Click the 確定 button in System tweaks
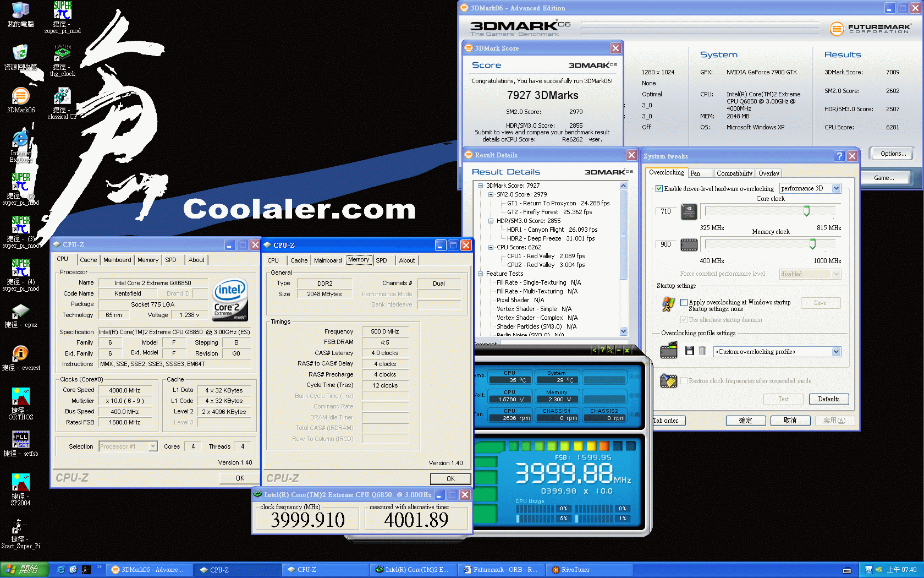The height and width of the screenshot is (578, 924). click(746, 421)
